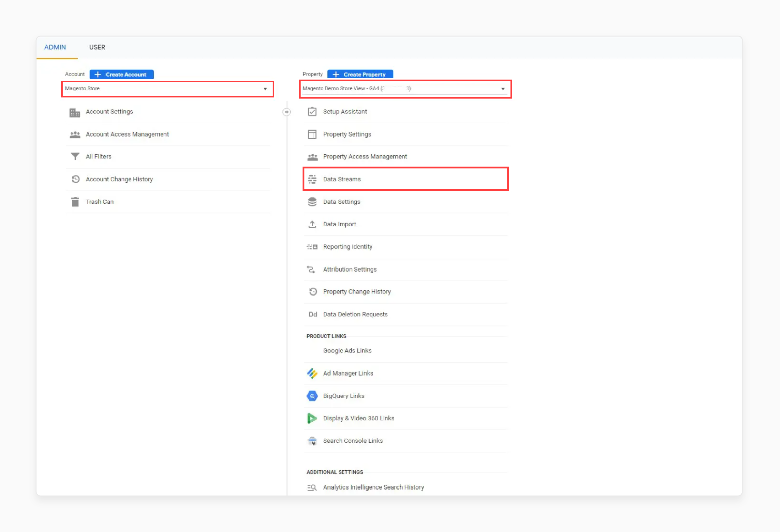The width and height of the screenshot is (780, 532).
Task: Open Account Settings
Action: tap(109, 111)
